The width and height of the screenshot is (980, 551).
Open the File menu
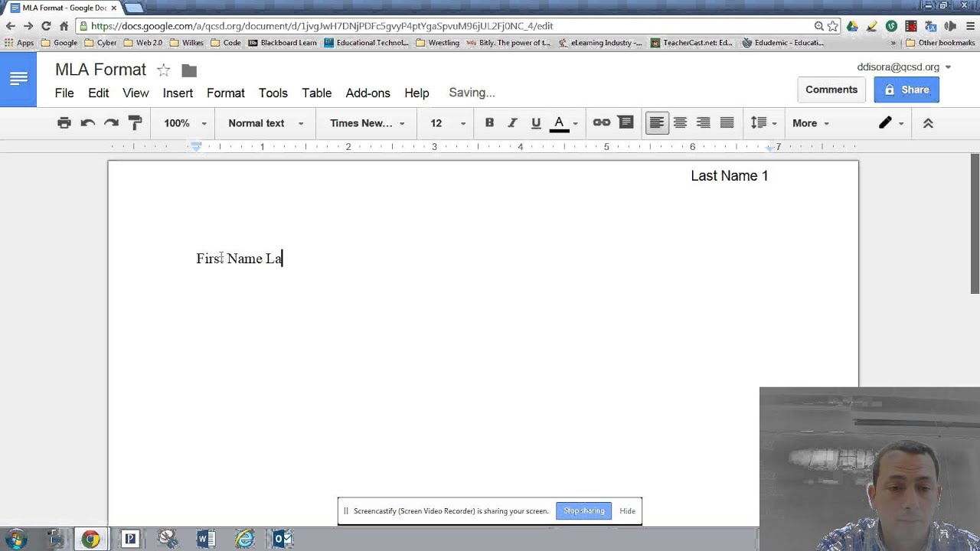64,93
